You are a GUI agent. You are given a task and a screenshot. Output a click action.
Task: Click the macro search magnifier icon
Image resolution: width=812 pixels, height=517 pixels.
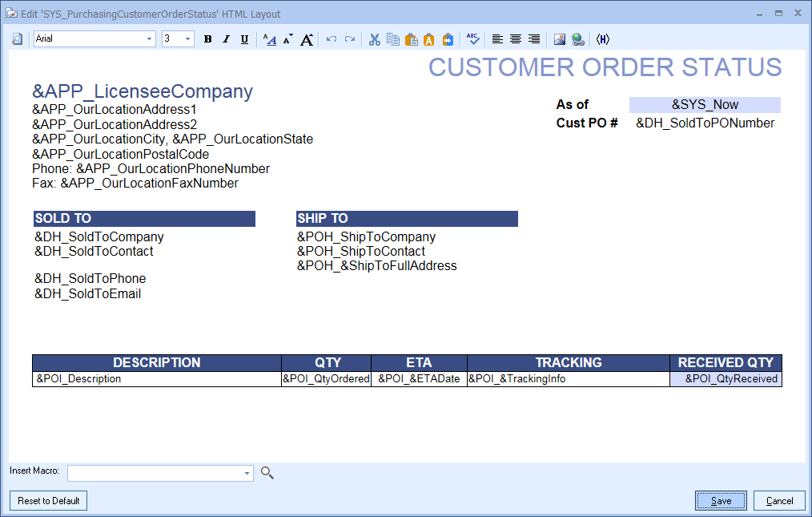click(x=267, y=473)
